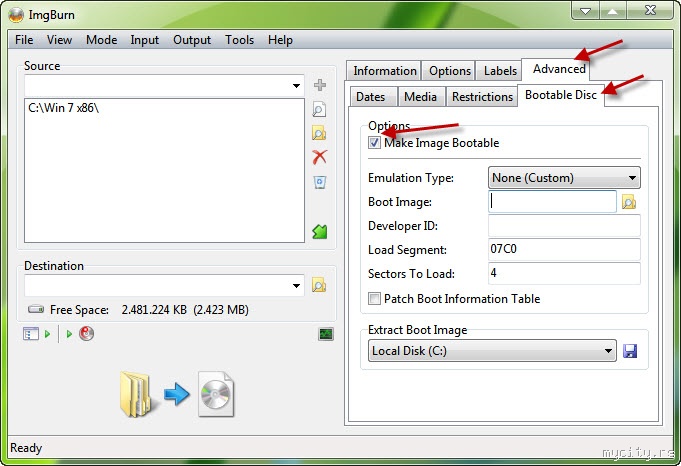Click the Boot Image browse icon
The height and width of the screenshot is (466, 681).
coord(629,202)
